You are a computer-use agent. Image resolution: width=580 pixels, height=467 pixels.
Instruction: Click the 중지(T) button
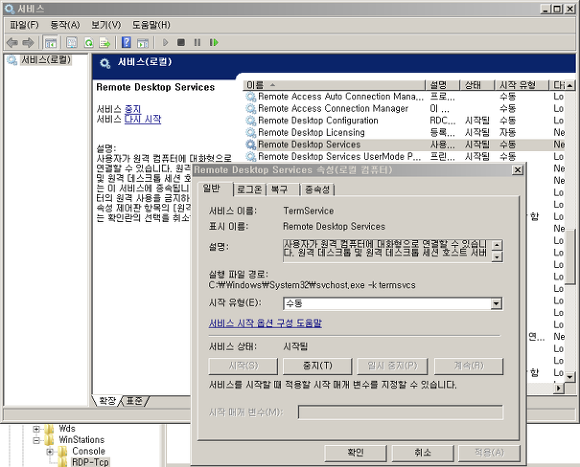[x=317, y=366]
